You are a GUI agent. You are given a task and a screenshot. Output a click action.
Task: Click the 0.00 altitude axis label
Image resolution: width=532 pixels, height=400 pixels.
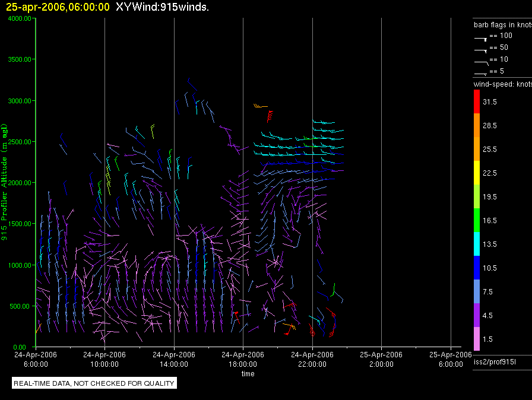[20, 347]
